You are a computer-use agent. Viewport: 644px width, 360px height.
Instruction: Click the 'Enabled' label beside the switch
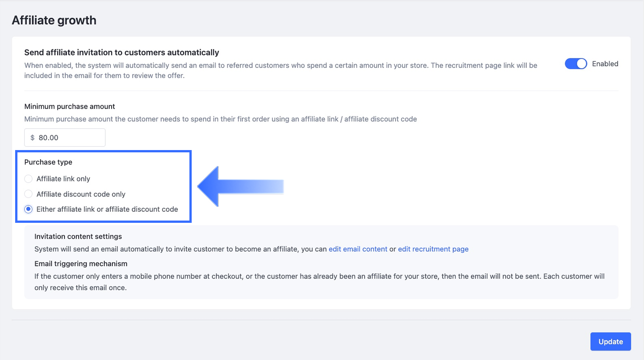[605, 64]
